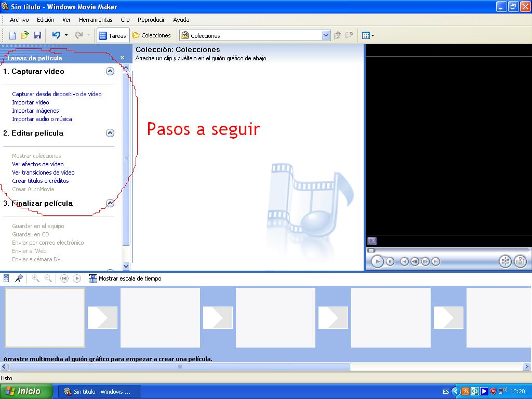Collapse the Finalizar película section
Image resolution: width=532 pixels, height=399 pixels.
pos(110,203)
